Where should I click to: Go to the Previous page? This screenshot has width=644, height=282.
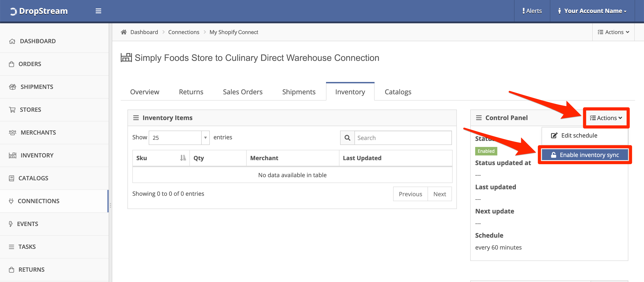click(x=410, y=194)
